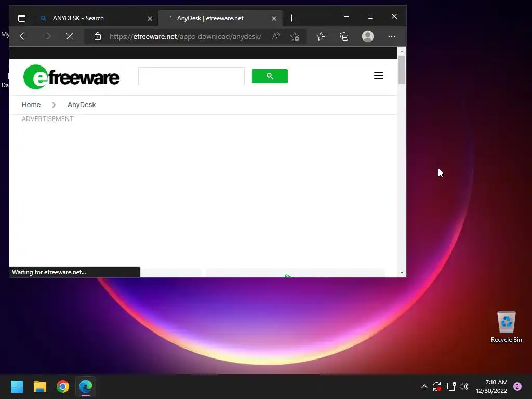The height and width of the screenshot is (399, 532).
Task: Open the browser profile avatar
Action: (368, 36)
